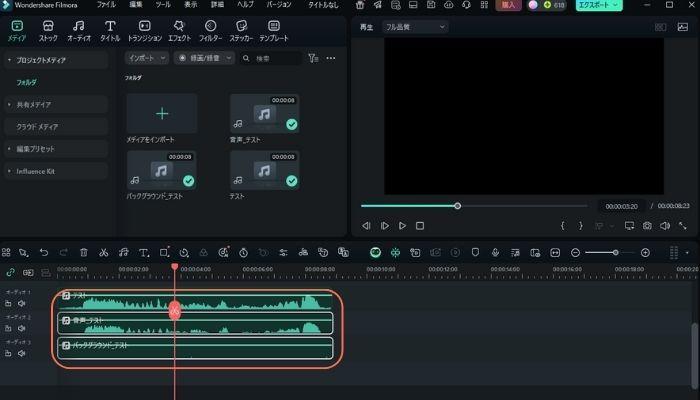Open the インポート dropdown
This screenshot has width=700, height=400.
[145, 58]
